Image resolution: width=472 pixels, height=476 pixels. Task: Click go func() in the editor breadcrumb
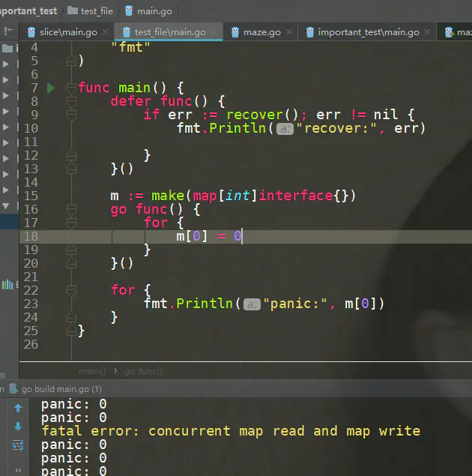point(143,371)
